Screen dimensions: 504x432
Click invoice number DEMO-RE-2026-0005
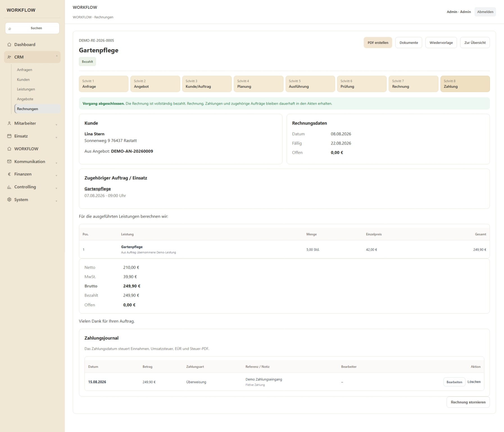coord(96,40)
